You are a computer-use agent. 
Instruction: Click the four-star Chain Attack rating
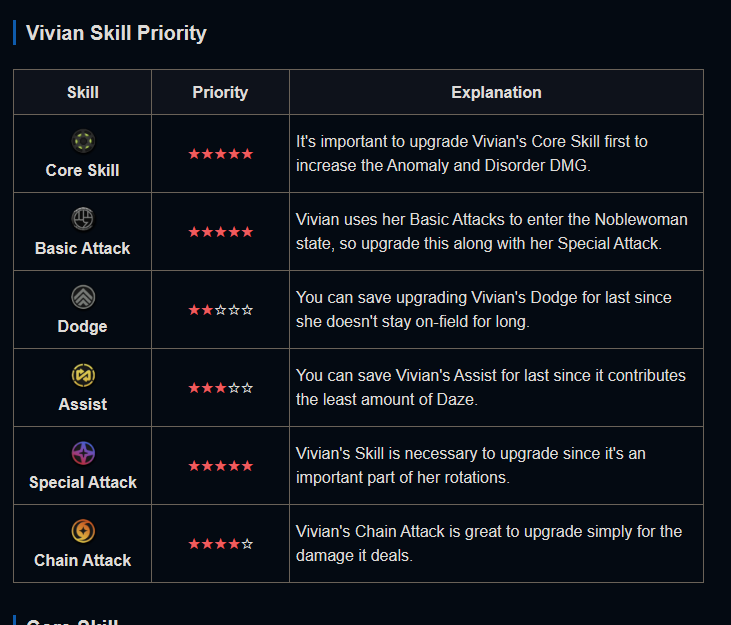click(221, 544)
